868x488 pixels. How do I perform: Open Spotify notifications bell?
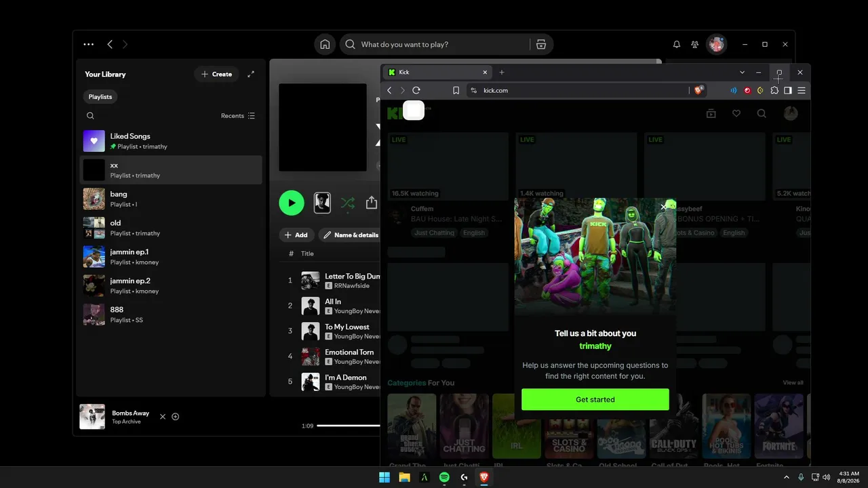click(676, 44)
